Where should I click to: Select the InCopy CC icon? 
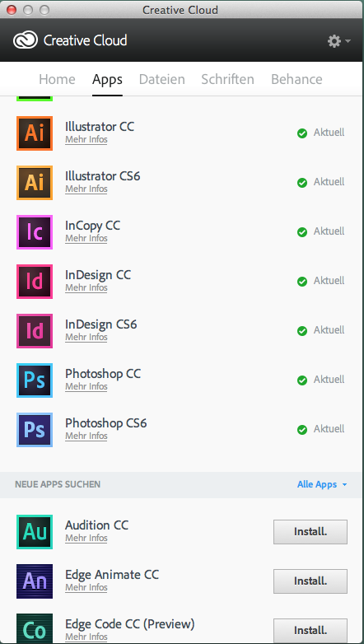tap(35, 232)
